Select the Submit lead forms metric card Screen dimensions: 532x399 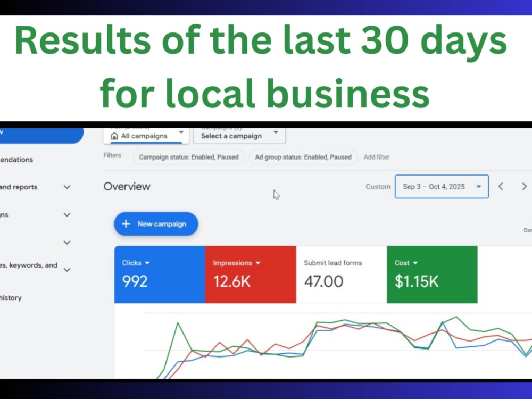342,275
